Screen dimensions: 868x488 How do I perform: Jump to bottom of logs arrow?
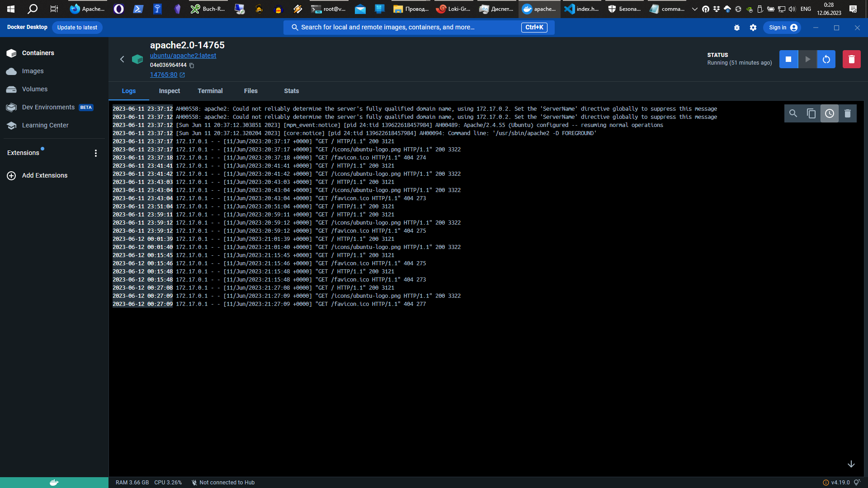[x=851, y=464]
